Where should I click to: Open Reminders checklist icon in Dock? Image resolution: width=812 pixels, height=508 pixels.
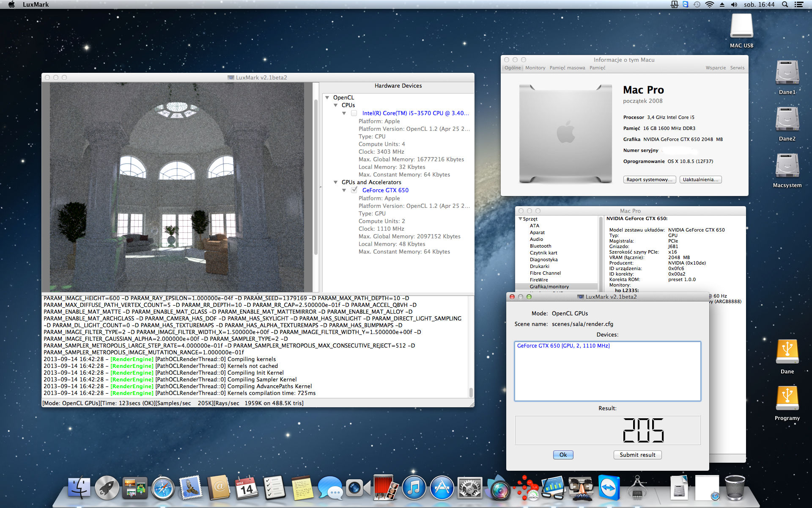pyautogui.click(x=274, y=488)
